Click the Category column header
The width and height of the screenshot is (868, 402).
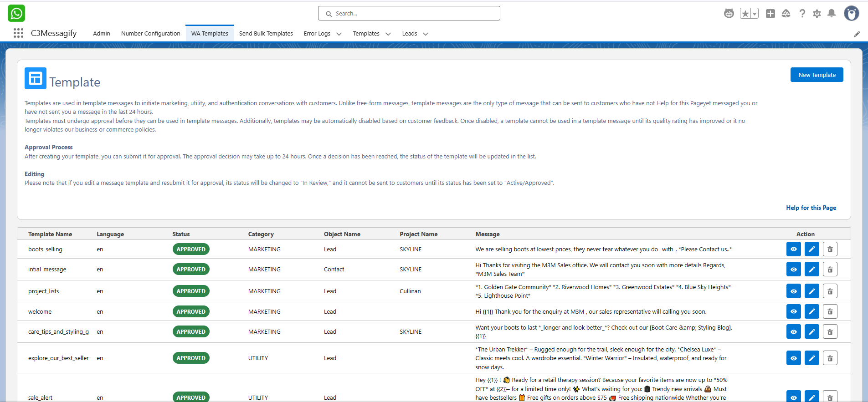click(261, 234)
